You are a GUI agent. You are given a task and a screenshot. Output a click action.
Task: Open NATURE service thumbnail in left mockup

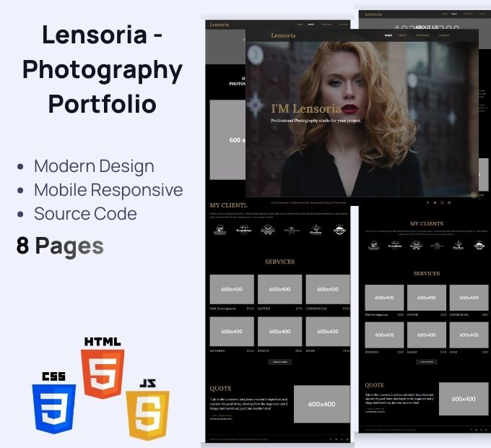coord(279,289)
